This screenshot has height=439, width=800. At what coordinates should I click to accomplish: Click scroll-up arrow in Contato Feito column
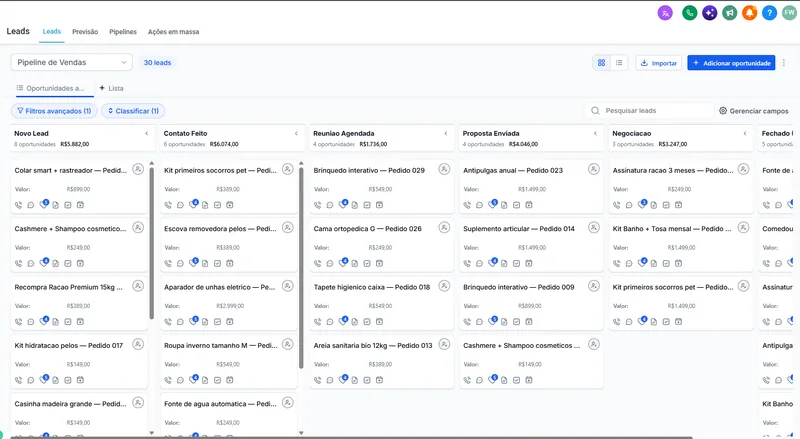click(x=301, y=163)
